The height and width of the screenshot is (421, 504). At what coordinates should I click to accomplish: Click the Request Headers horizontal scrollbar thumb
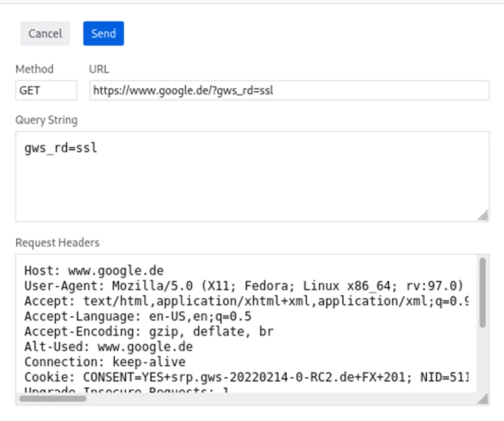[53, 398]
